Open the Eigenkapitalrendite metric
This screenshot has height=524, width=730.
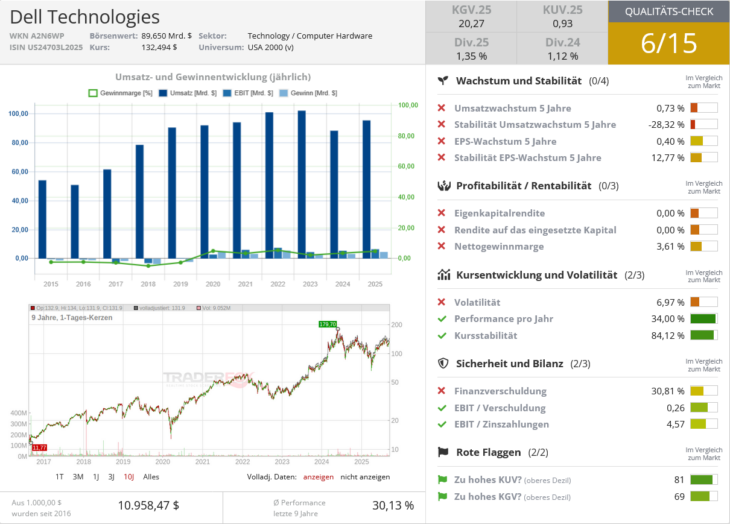pyautogui.click(x=500, y=213)
